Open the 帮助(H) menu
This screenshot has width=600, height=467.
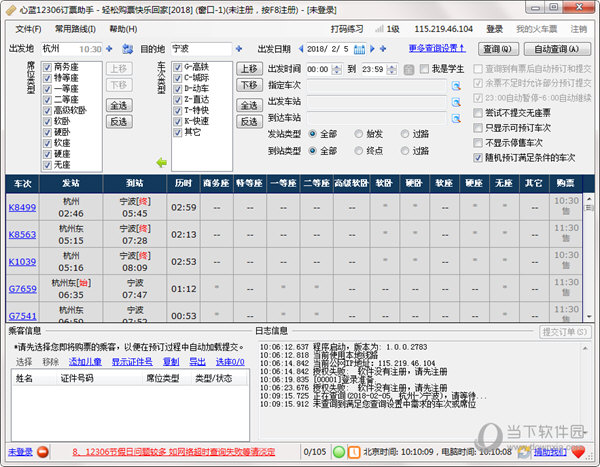click(123, 29)
